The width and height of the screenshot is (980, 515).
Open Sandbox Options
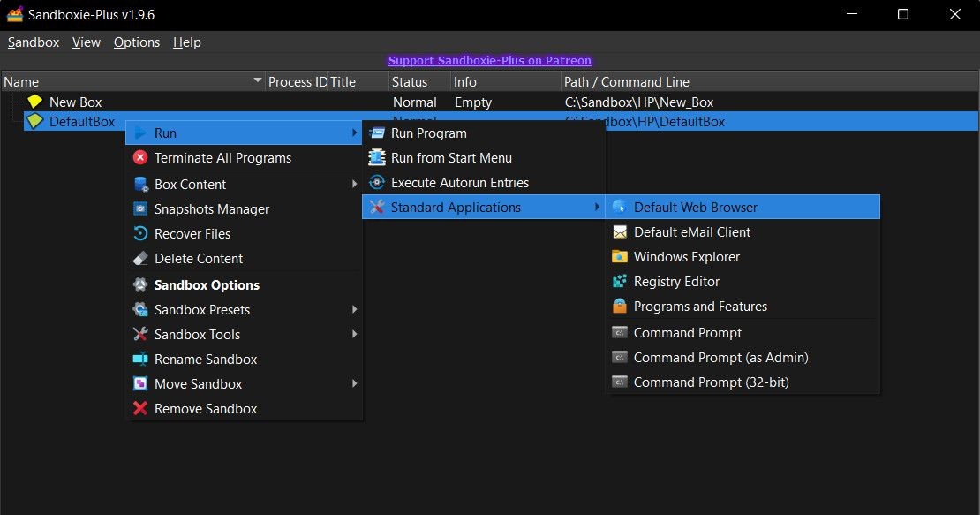[244, 285]
